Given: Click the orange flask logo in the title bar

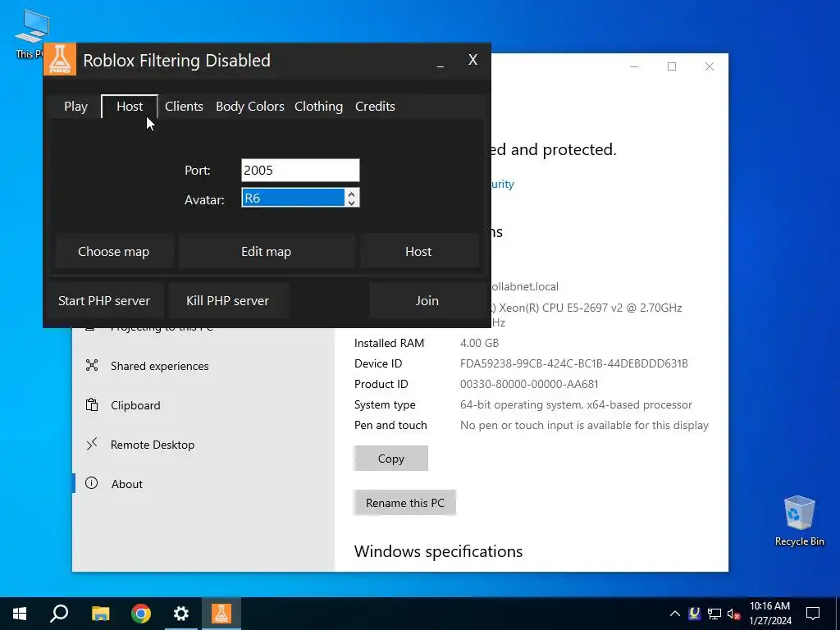Looking at the screenshot, I should click(59, 59).
